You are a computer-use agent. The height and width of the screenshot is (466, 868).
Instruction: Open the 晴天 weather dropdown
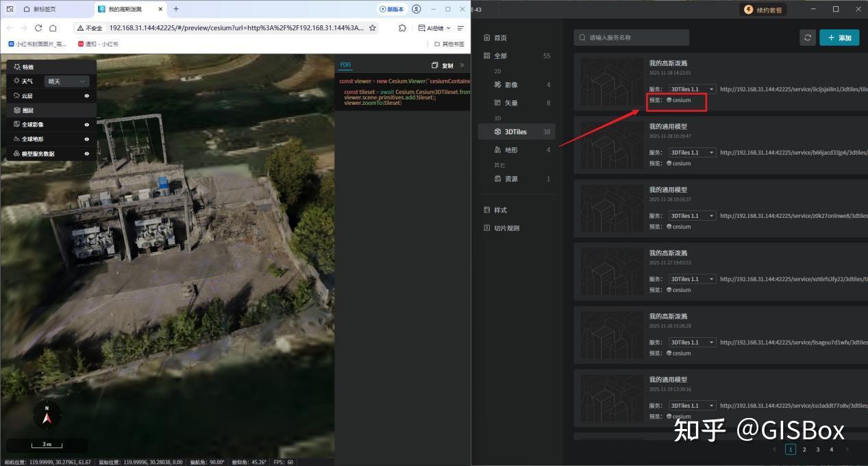(x=66, y=81)
